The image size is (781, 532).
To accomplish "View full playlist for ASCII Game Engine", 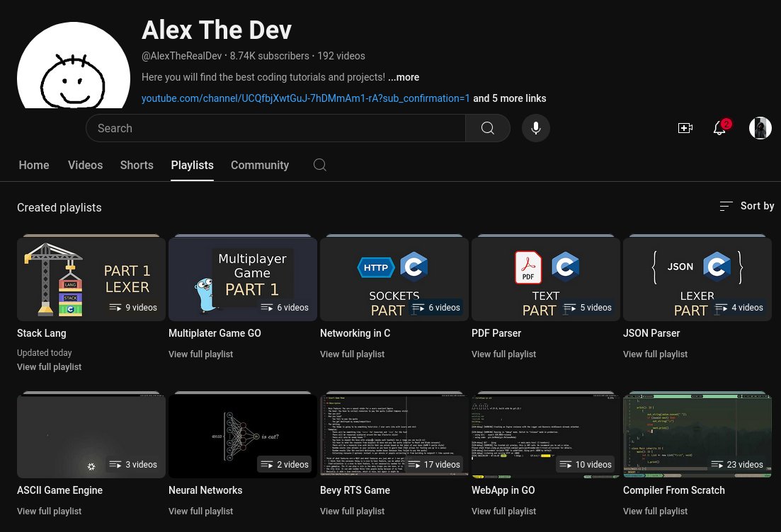I will click(50, 511).
